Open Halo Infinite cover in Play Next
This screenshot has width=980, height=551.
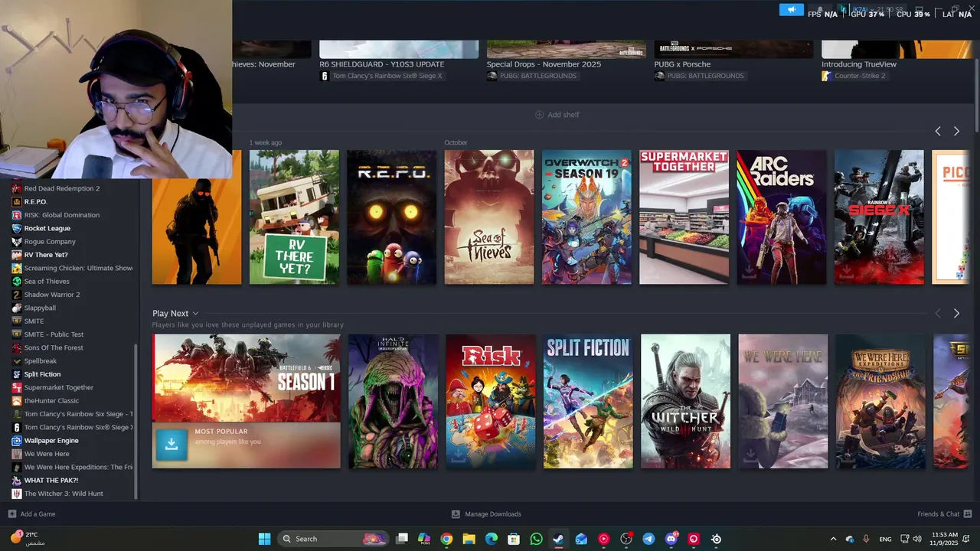coord(394,401)
